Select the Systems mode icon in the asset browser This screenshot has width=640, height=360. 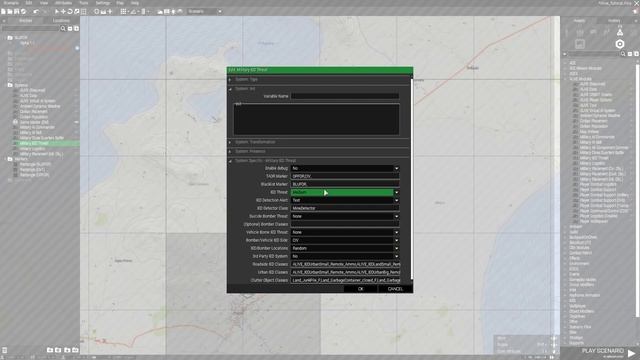pos(620,32)
